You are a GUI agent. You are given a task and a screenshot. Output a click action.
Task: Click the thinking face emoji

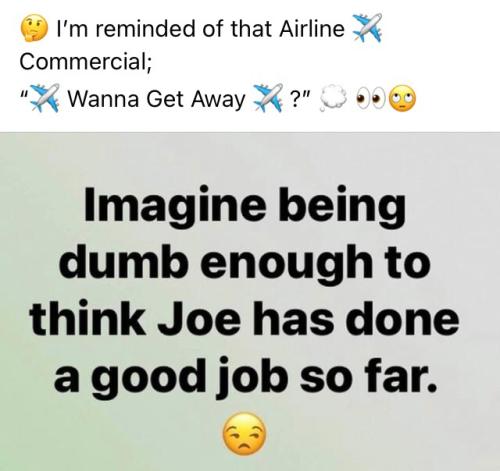(x=34, y=30)
